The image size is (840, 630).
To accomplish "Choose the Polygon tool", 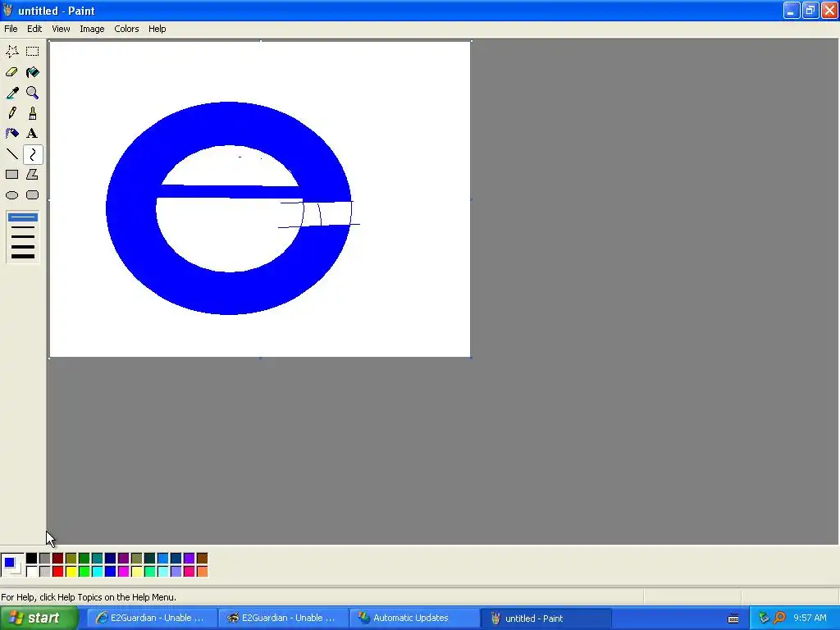I will point(33,175).
